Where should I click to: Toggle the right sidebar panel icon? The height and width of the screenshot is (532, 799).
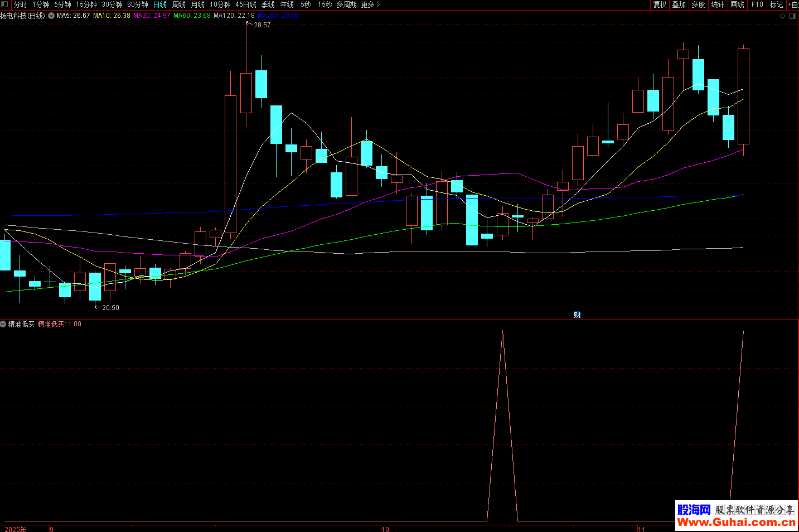(x=793, y=16)
